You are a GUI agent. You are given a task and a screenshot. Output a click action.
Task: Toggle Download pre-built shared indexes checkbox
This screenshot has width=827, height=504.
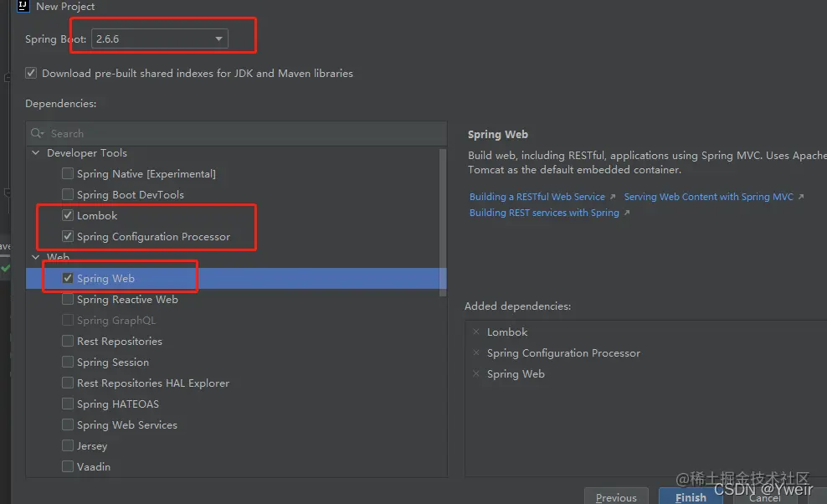pos(31,73)
